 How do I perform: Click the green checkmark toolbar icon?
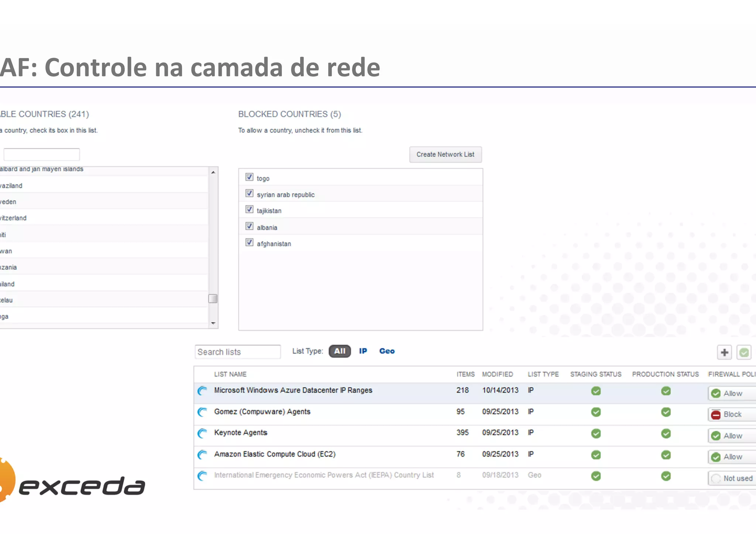click(744, 352)
